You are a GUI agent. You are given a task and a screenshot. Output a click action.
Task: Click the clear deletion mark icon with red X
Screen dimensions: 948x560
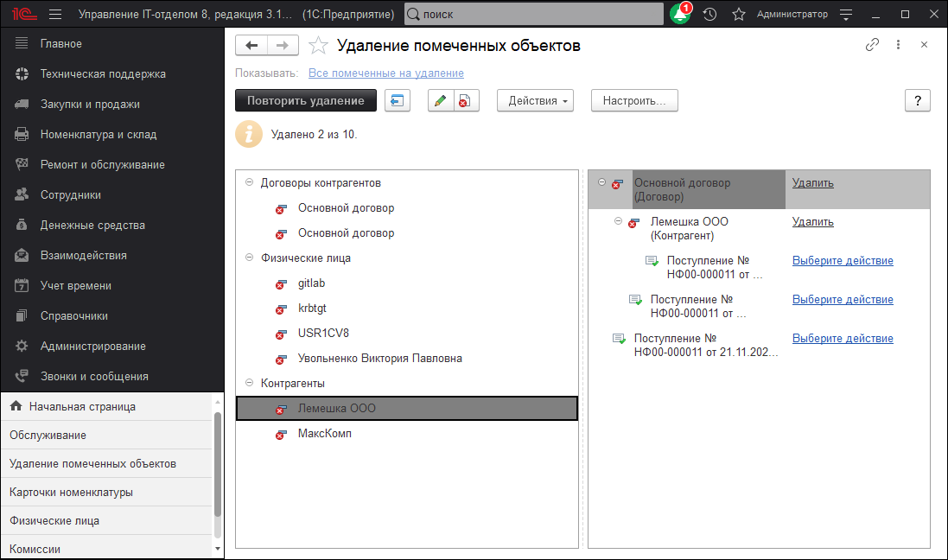(x=465, y=99)
